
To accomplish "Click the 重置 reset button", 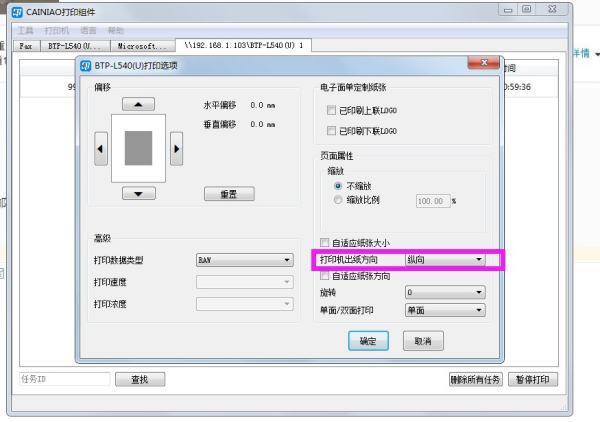I will (x=243, y=195).
